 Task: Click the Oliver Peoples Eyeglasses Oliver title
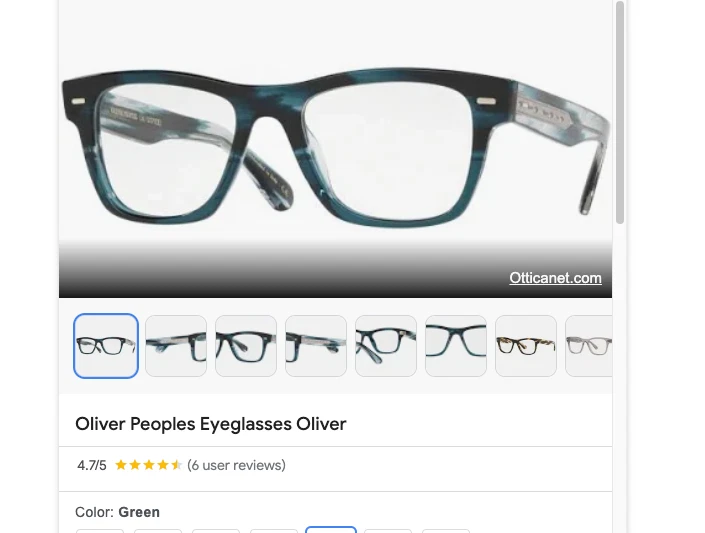(210, 424)
